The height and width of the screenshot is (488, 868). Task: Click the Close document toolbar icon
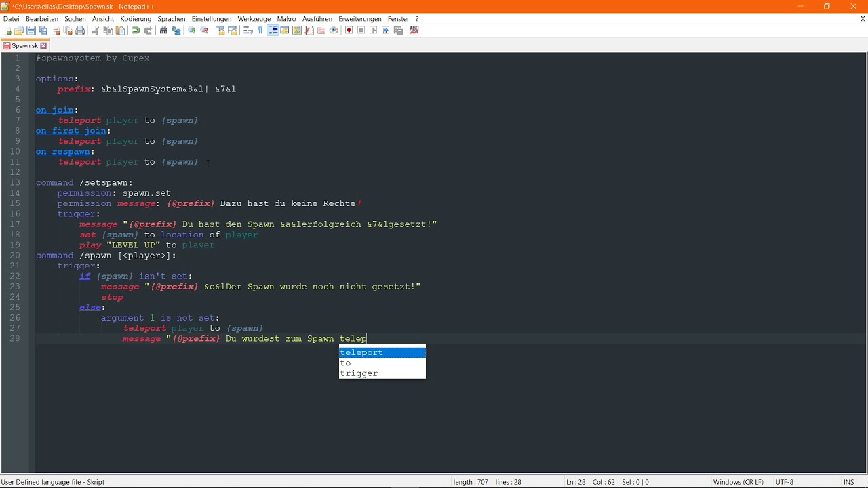click(56, 30)
